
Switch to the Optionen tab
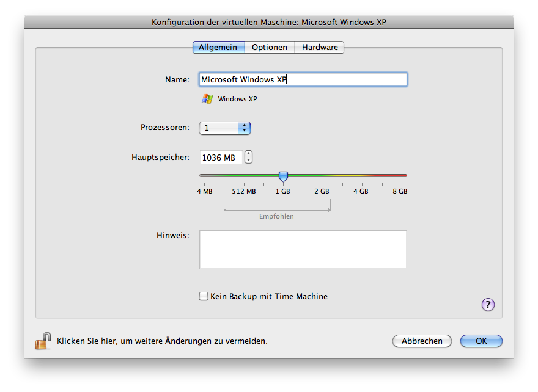(x=269, y=47)
